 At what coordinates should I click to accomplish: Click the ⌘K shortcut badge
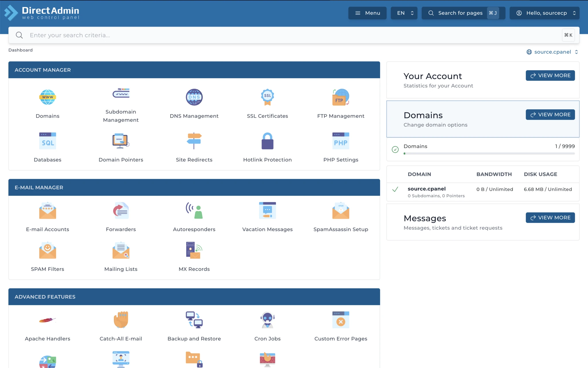[568, 35]
